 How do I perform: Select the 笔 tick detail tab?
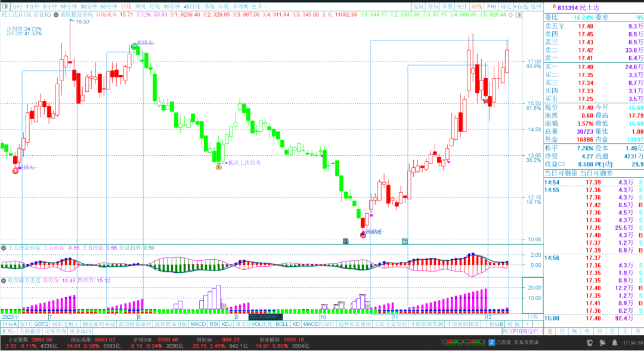click(x=549, y=331)
